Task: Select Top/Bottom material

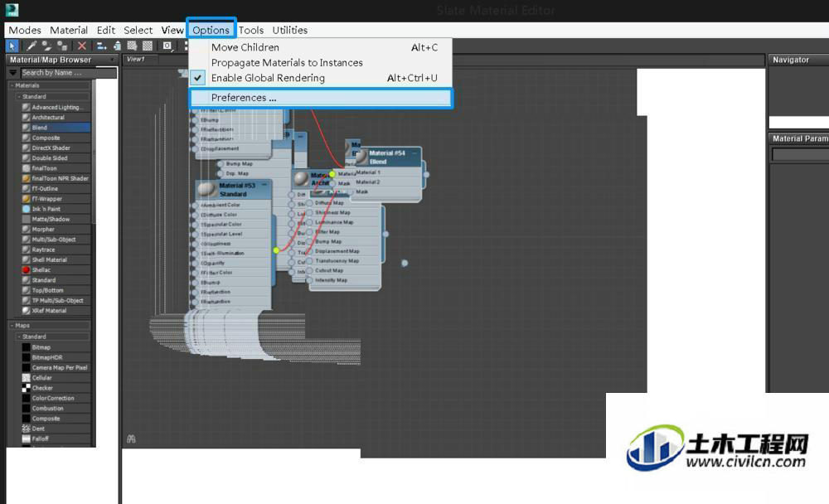Action: pos(56,290)
